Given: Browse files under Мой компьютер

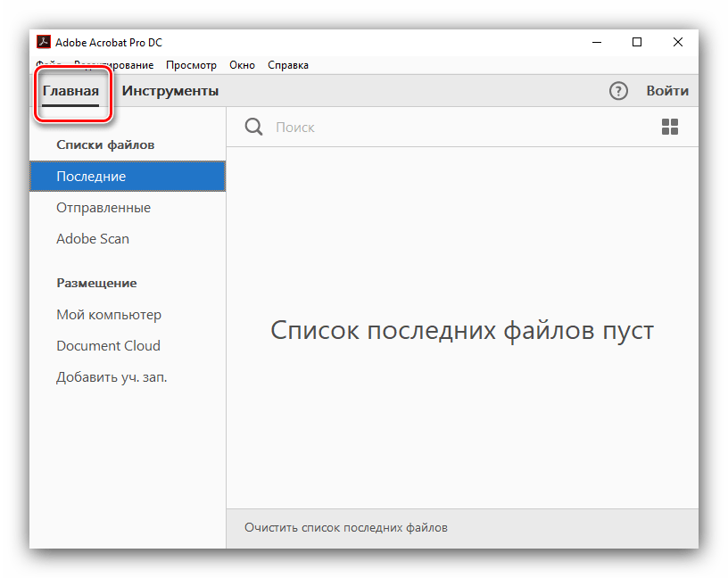Looking at the screenshot, I should (109, 315).
